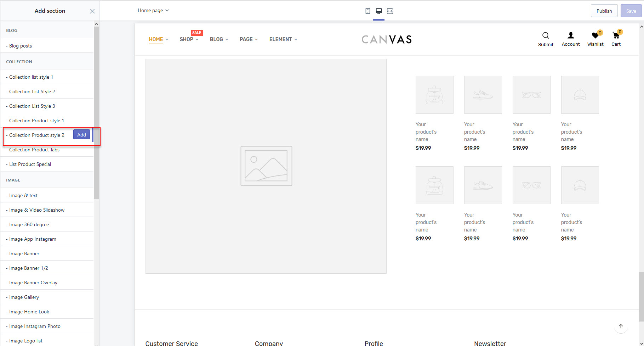Click the section list scrollbar
This screenshot has height=346, width=644.
pyautogui.click(x=96, y=113)
